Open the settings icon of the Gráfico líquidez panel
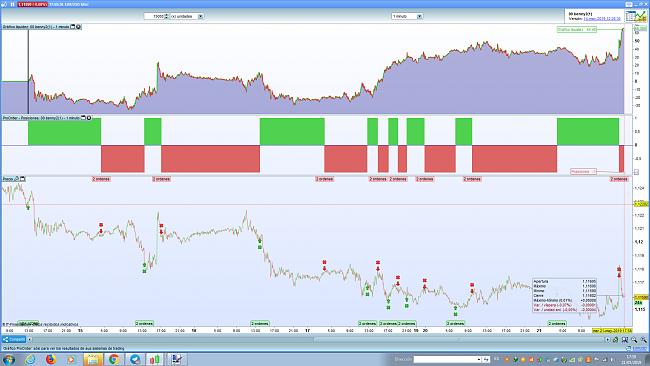The width and height of the screenshot is (650, 366). coord(78,27)
